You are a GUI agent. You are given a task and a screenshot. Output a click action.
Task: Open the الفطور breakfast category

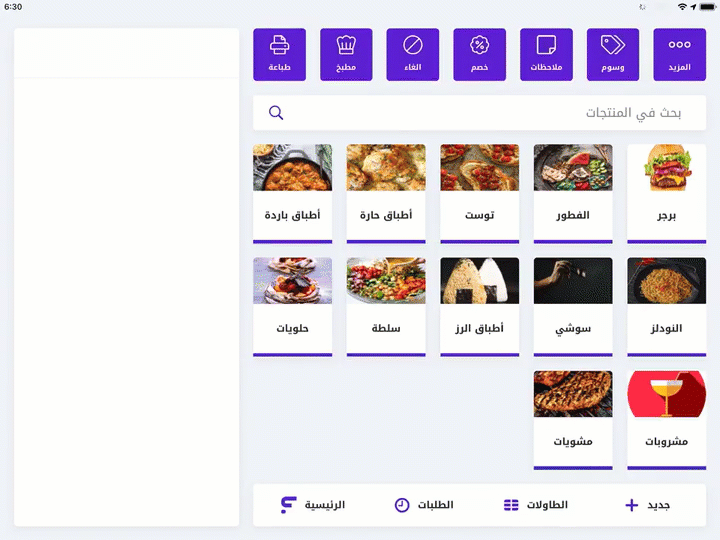573,193
